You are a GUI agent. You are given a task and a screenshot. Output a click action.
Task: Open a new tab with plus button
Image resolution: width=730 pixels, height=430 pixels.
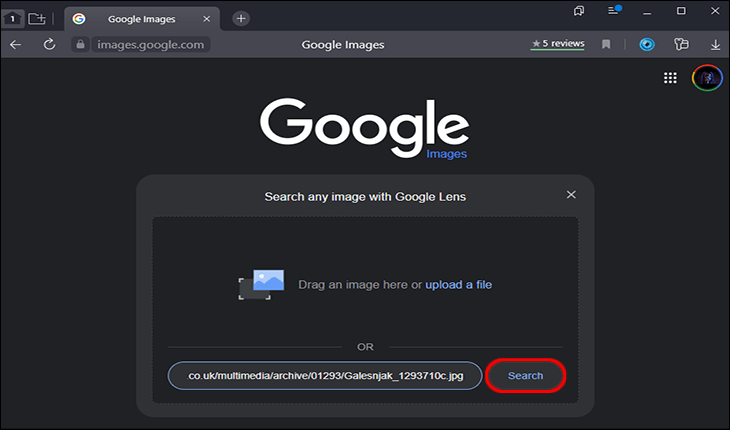click(241, 19)
